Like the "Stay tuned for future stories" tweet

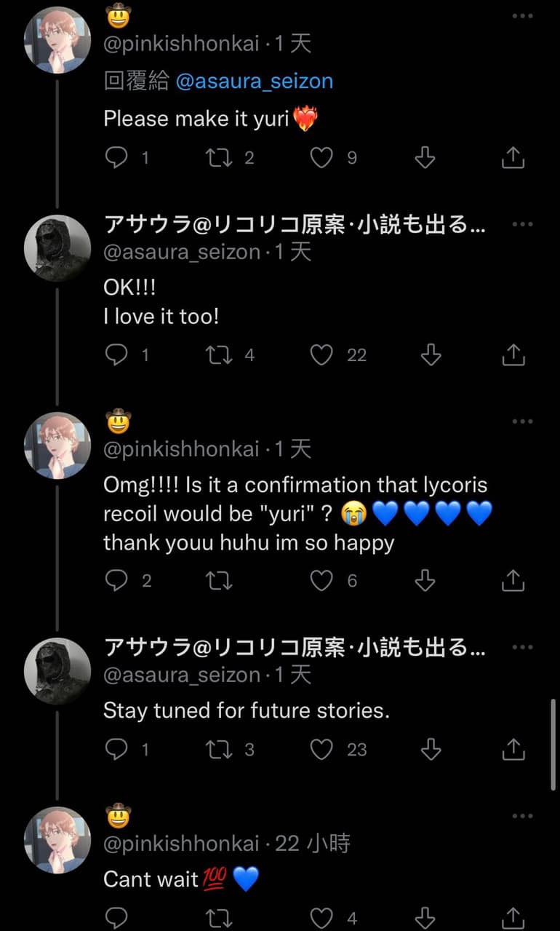(321, 749)
